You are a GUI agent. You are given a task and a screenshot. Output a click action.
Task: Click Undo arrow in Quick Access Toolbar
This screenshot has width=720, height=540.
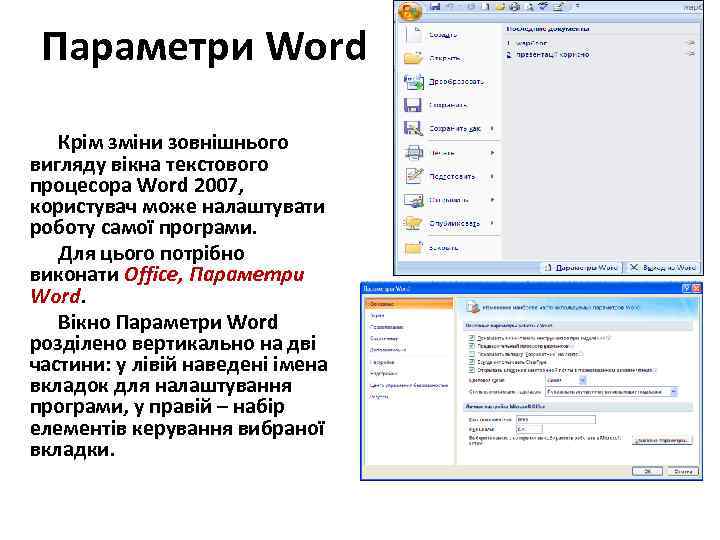point(449,7)
